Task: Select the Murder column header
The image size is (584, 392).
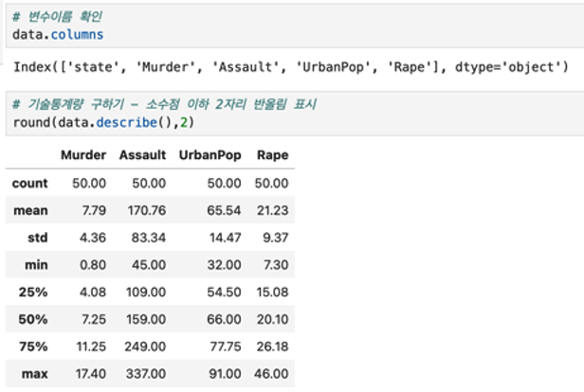Action: point(83,154)
